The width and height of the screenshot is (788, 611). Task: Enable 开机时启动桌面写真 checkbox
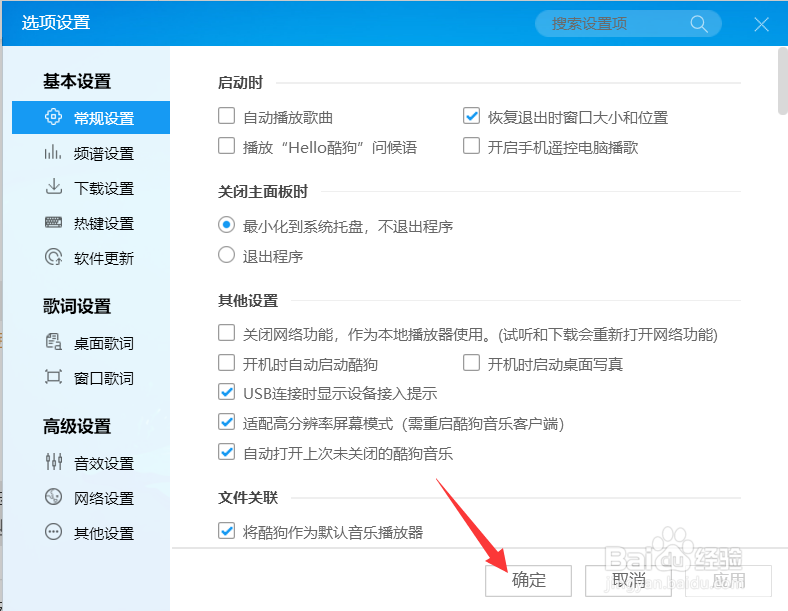tap(471, 363)
